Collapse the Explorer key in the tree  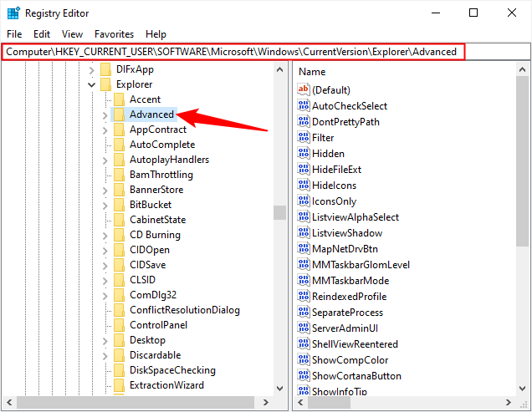(92, 84)
